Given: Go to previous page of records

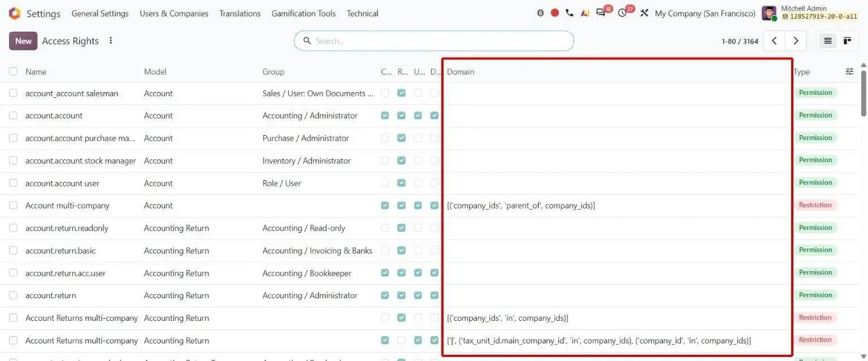Looking at the screenshot, I should [x=774, y=41].
